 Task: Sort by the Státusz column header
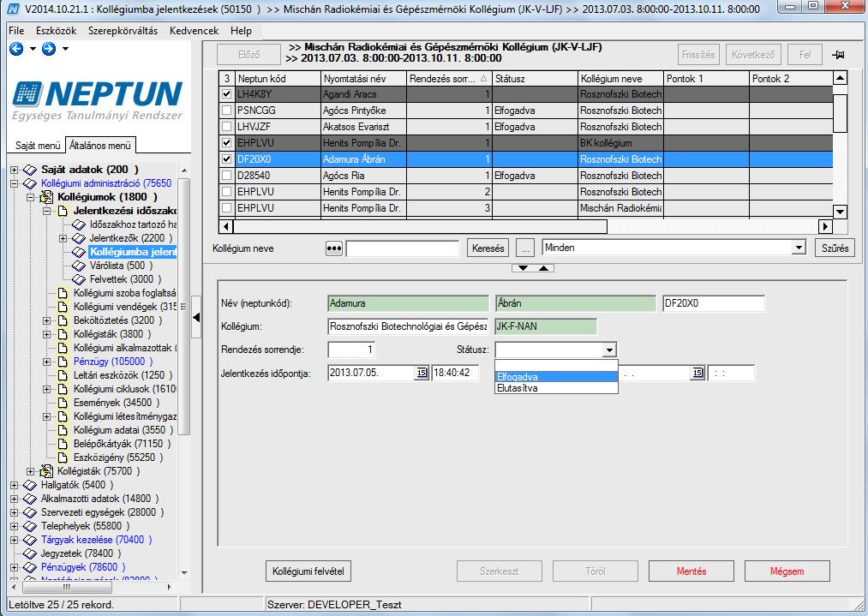click(x=535, y=79)
